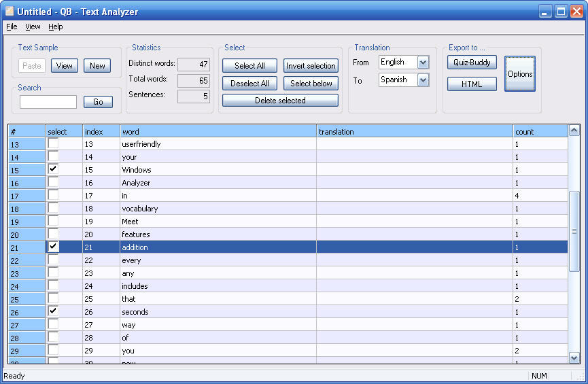The width and height of the screenshot is (588, 384).
Task: Open the To language dropdown
Action: click(423, 80)
